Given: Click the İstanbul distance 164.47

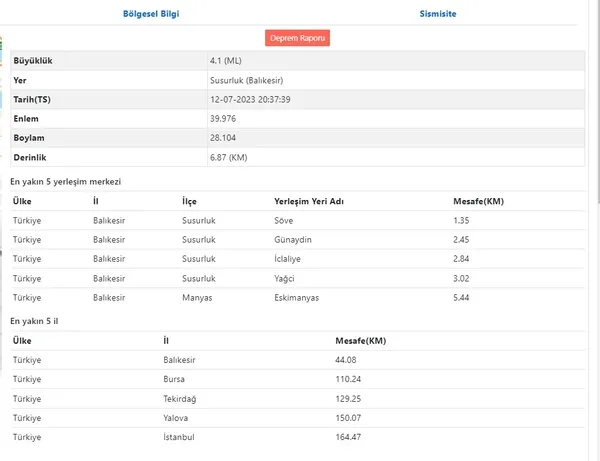Looking at the screenshot, I should pos(348,437).
